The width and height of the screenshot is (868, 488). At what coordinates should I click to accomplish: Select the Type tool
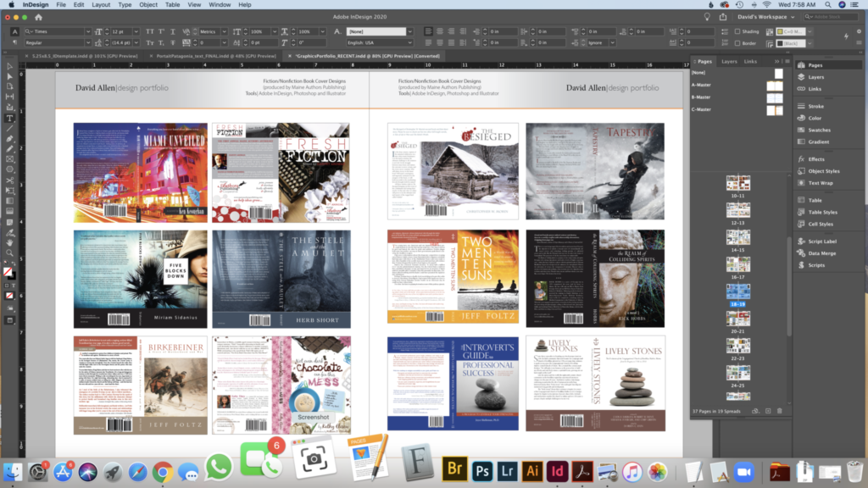point(9,118)
